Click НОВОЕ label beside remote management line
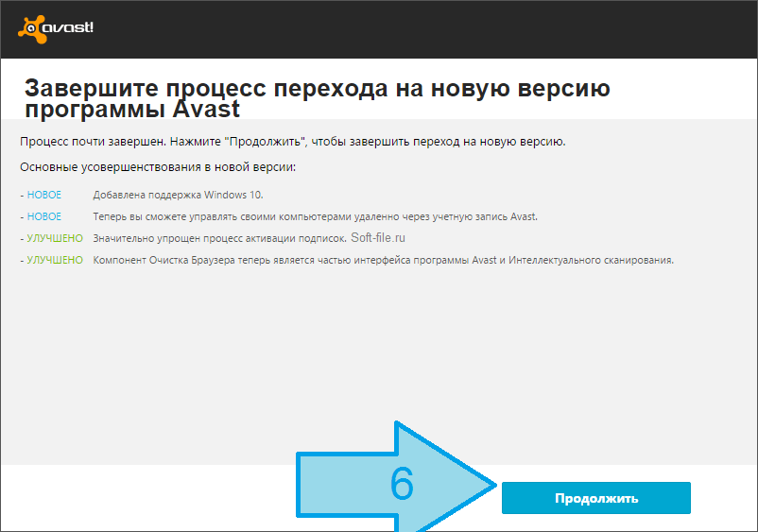This screenshot has height=532, width=758. coord(44,217)
